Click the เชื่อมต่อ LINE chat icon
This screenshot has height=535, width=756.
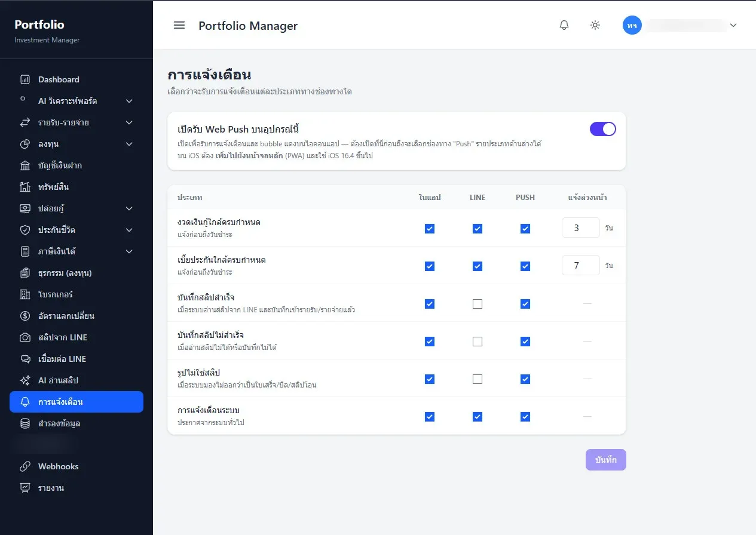tap(25, 359)
